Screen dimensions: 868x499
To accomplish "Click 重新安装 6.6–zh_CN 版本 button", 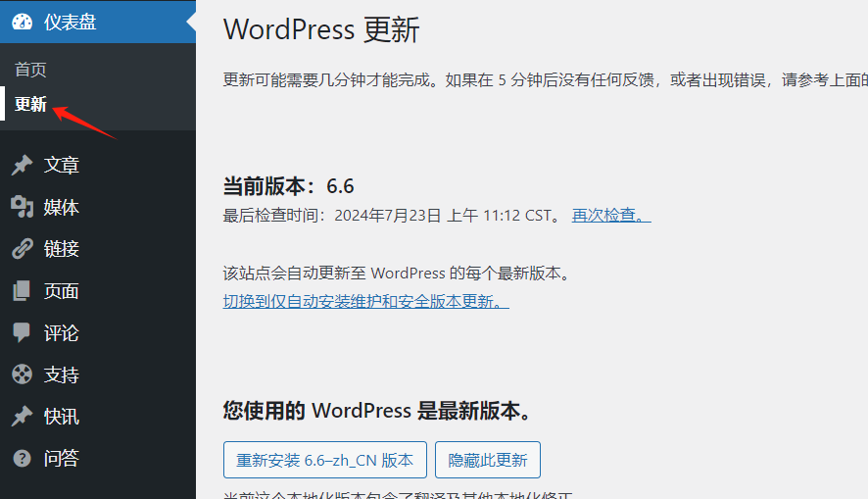I will 325,460.
